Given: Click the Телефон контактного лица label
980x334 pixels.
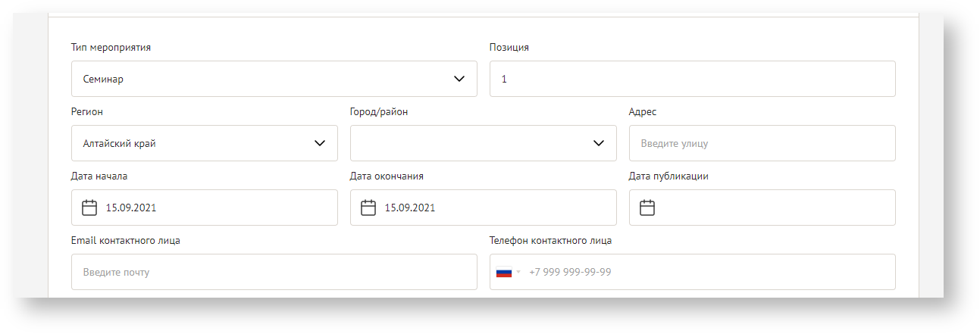Looking at the screenshot, I should (550, 240).
